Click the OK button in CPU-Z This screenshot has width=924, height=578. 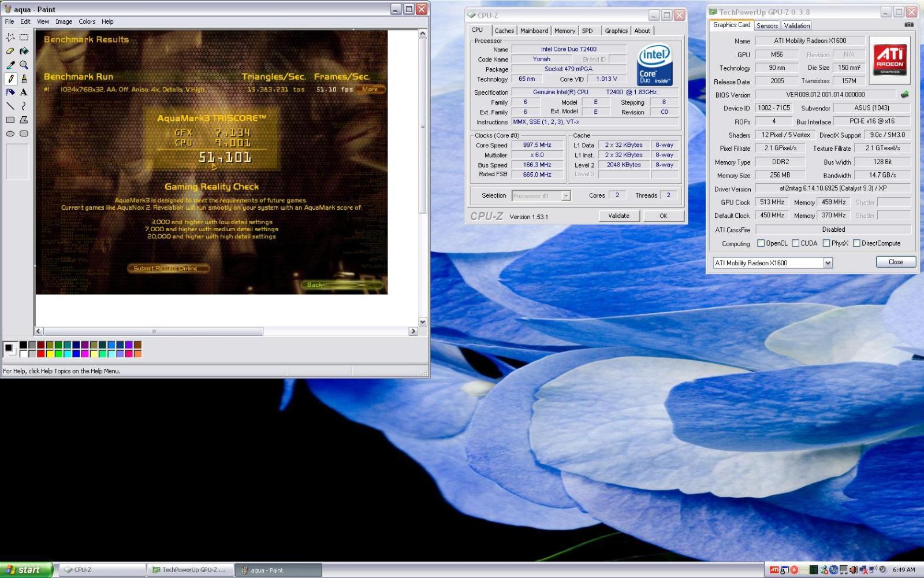pyautogui.click(x=663, y=216)
